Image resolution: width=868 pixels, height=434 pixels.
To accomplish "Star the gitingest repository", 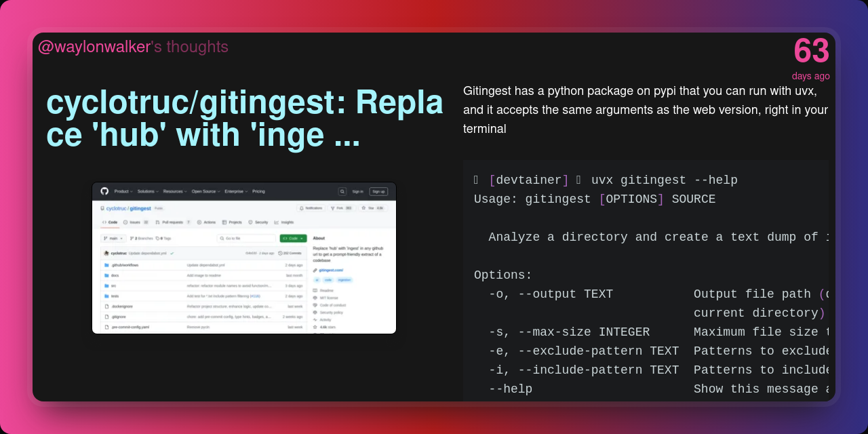I will (x=372, y=208).
